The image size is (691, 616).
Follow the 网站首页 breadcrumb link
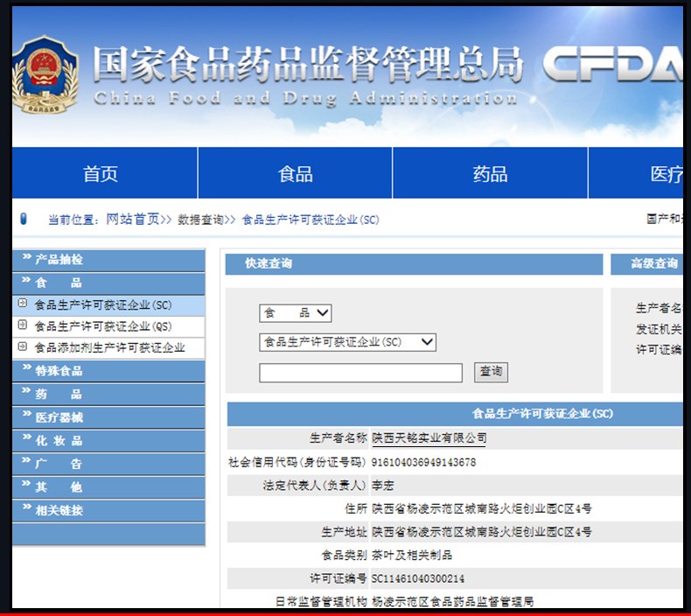pos(133,219)
